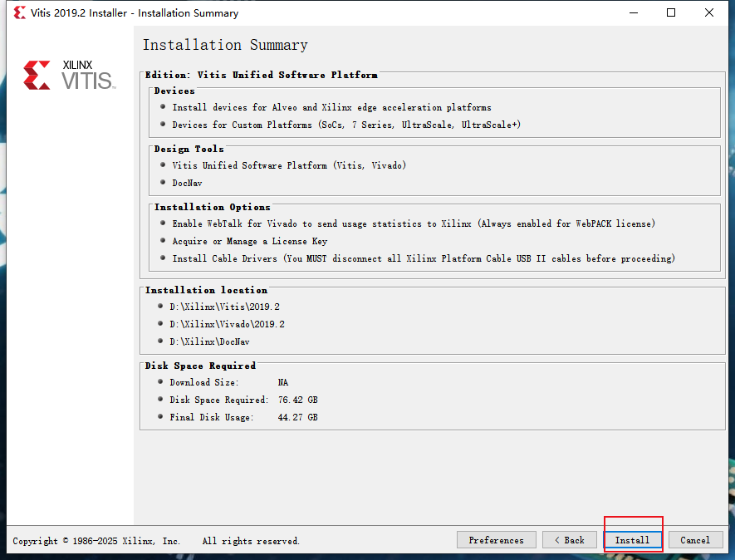Select the 'Installation Summary' page heading
This screenshot has width=735, height=560.
[x=225, y=45]
